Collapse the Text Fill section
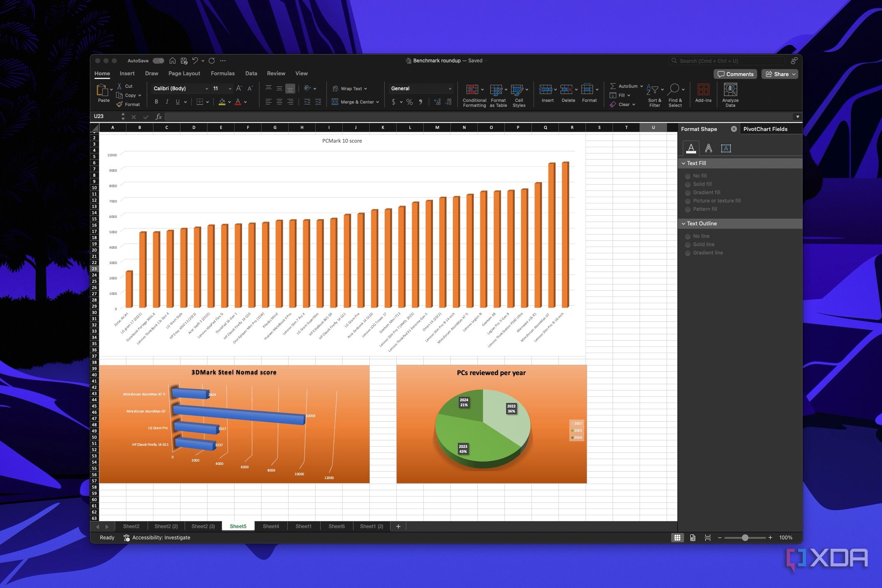Viewport: 882px width, 588px height. (683, 163)
